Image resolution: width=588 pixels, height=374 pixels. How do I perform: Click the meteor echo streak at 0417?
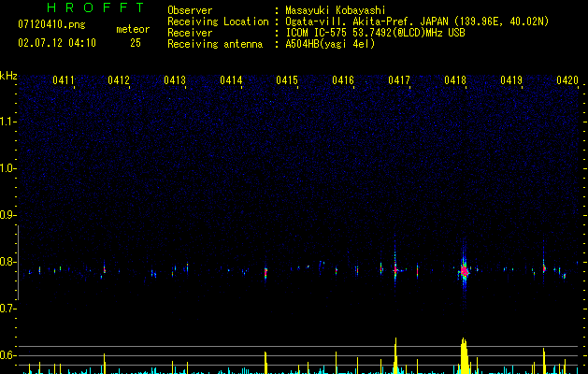pyautogui.click(x=395, y=269)
